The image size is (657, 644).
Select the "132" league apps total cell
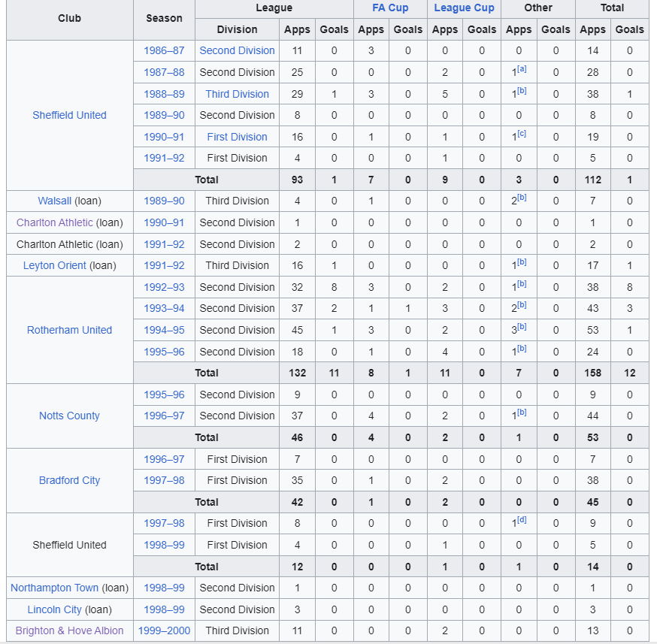(297, 373)
